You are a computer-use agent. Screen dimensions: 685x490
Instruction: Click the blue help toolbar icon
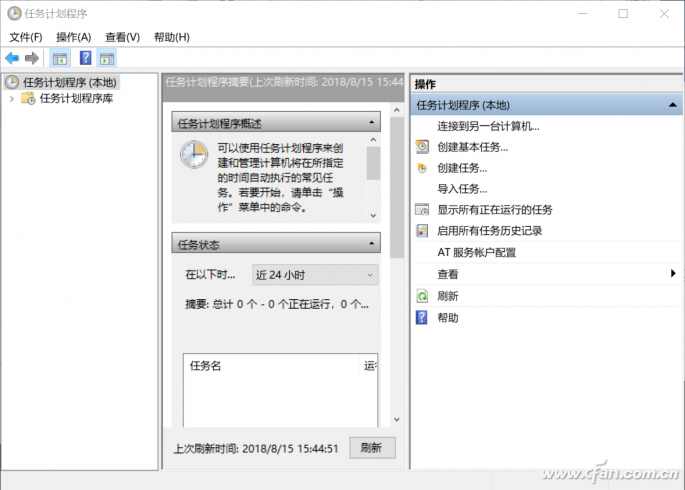86,58
